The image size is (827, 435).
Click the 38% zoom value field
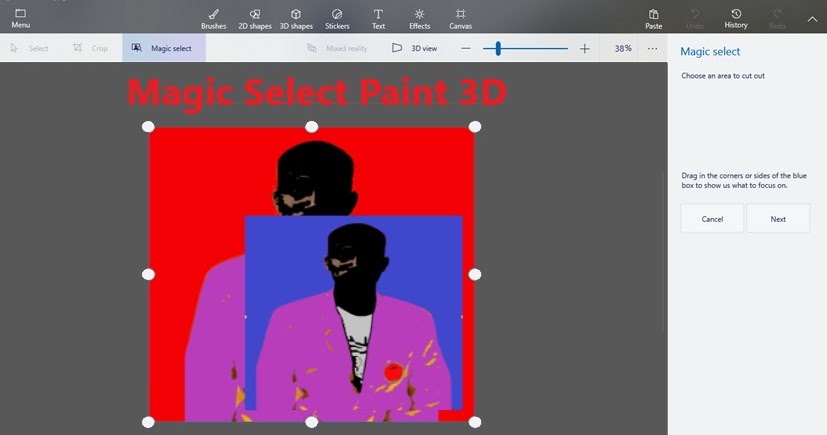[x=623, y=48]
